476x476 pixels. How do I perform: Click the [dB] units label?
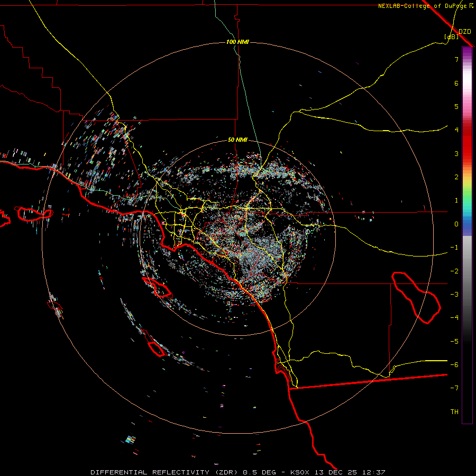pos(451,37)
